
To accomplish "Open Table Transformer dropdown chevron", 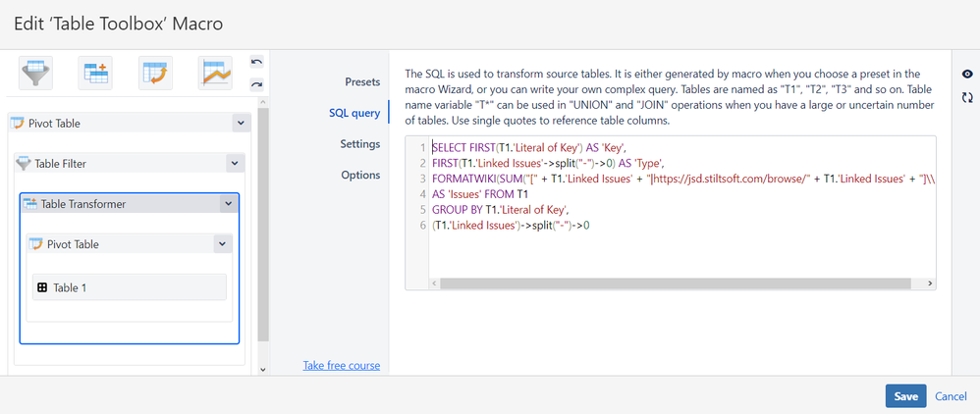I will (x=228, y=203).
